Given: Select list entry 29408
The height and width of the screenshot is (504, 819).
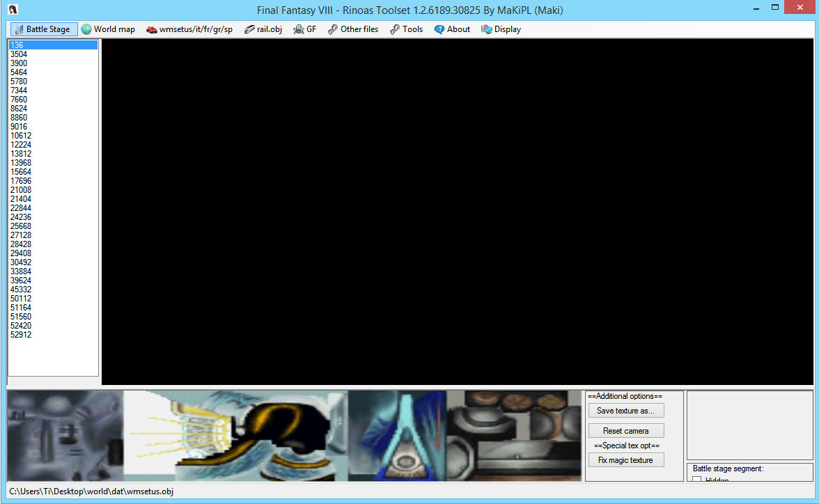Looking at the screenshot, I should [x=53, y=253].
